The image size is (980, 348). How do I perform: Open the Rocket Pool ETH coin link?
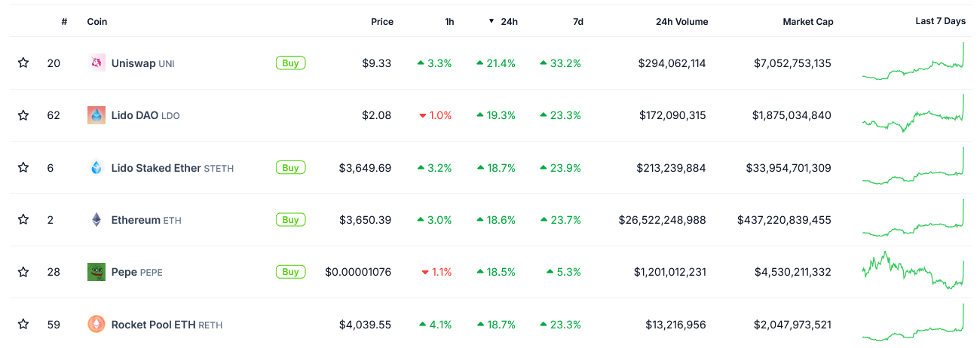tap(153, 325)
